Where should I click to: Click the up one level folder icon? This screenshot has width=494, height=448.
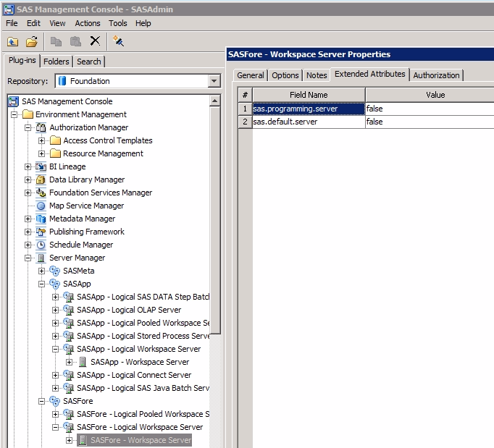13,41
